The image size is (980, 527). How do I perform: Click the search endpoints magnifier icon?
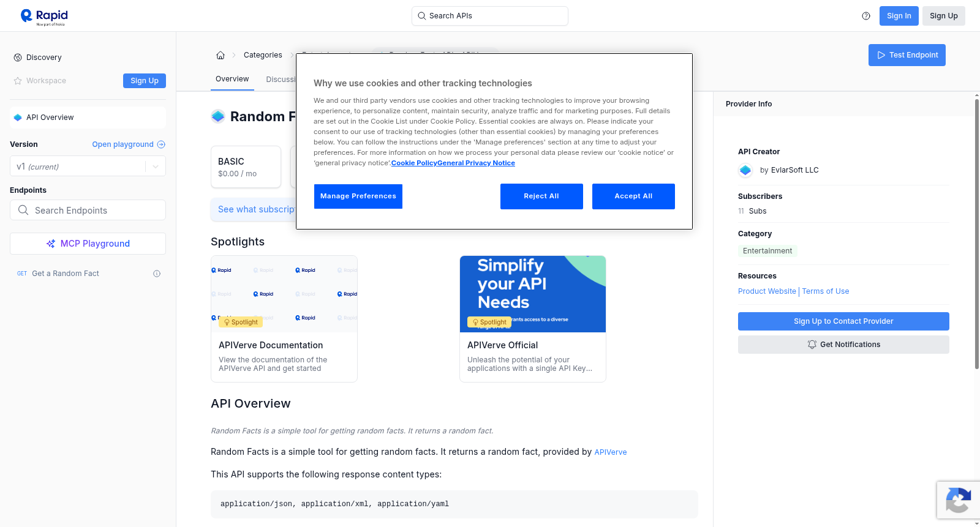tap(23, 210)
